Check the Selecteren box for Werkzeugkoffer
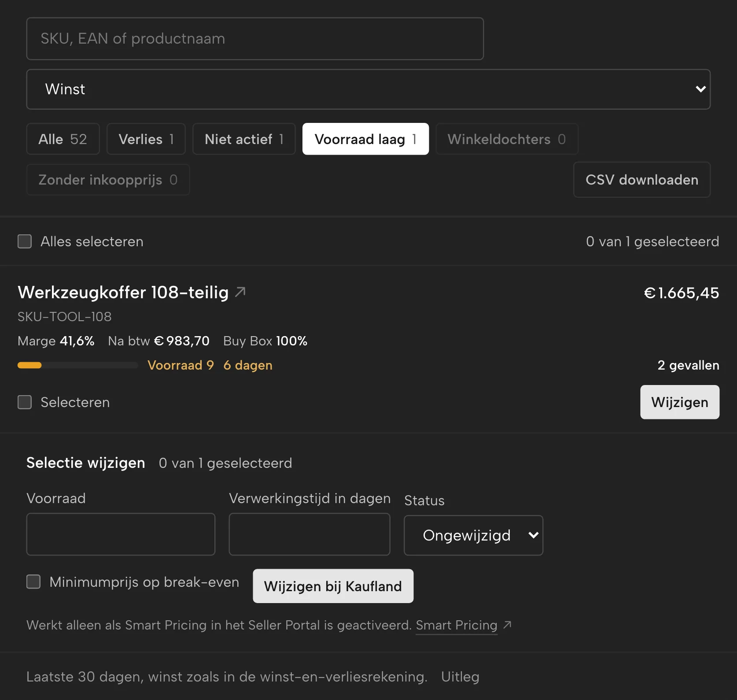The image size is (737, 700). click(x=25, y=402)
